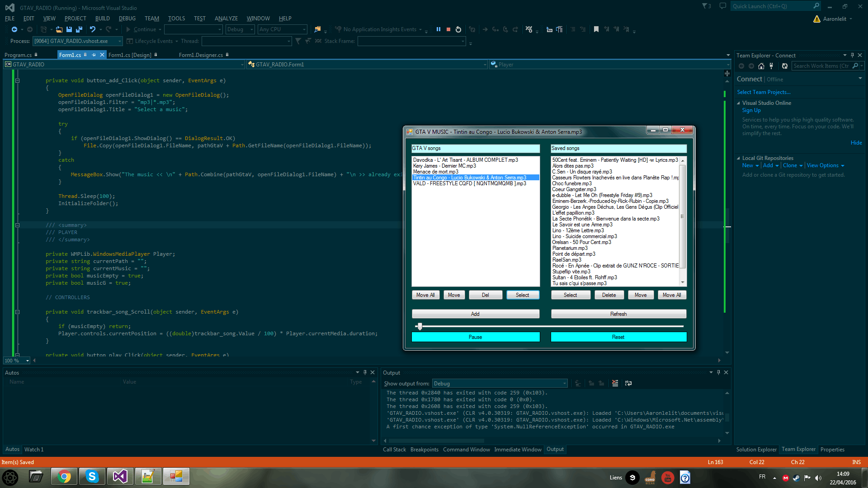Switch to the Watch 1 tab
The height and width of the screenshot is (488, 868).
point(34,450)
